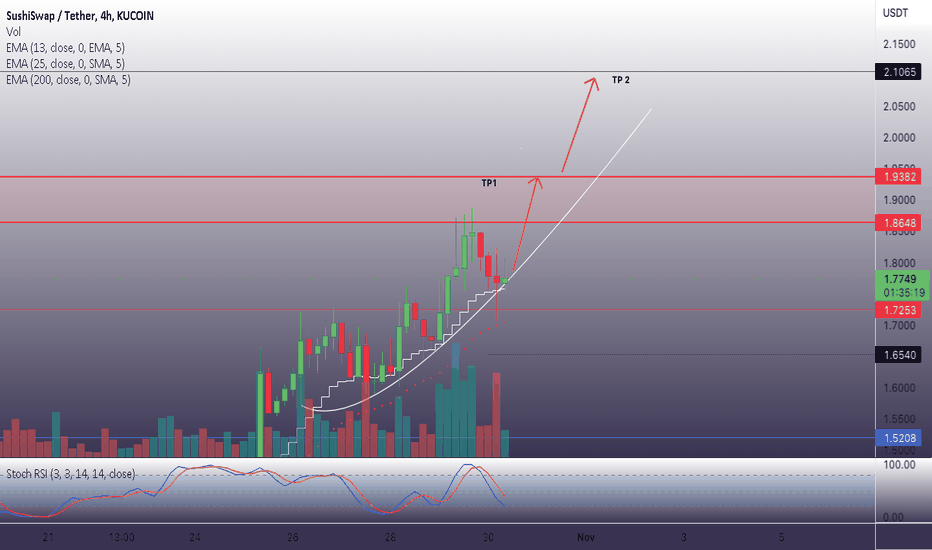
Task: Open the Stoch RSI (3, 3, 14, 14, close) legend
Action: 71,474
